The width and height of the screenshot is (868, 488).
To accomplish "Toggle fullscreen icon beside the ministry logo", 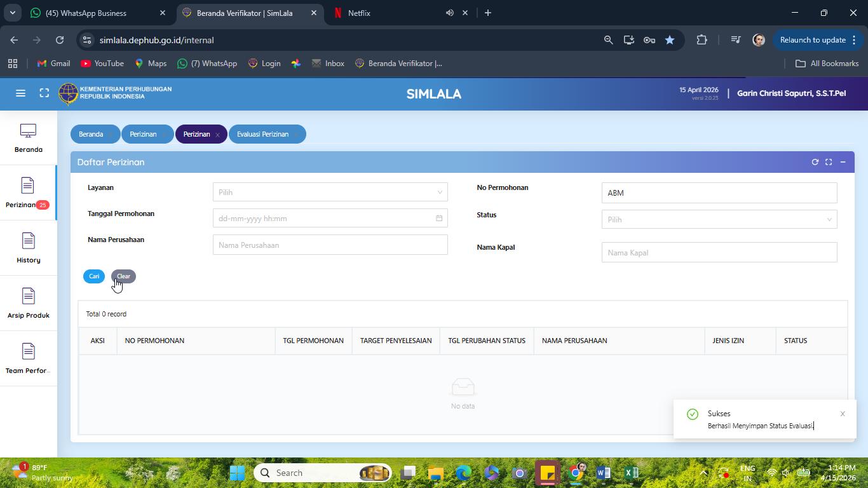I will point(44,93).
